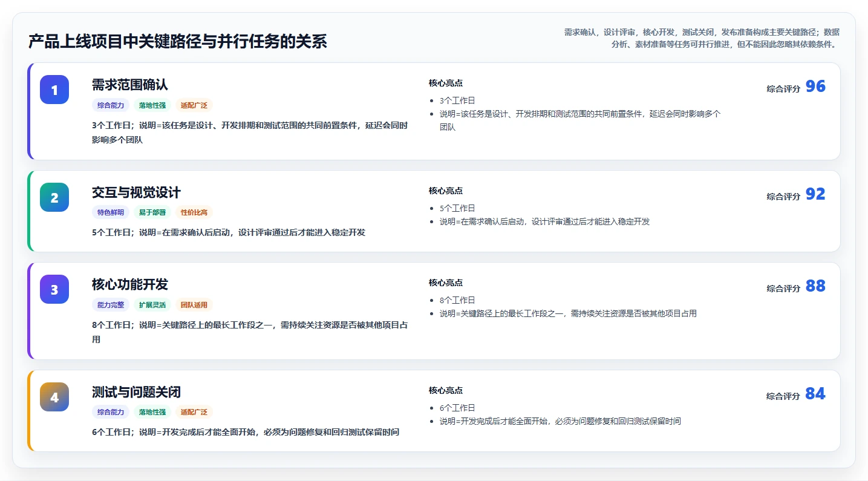Viewport: 868px width, 481px height.
Task: Select 适配广泛 tag in 测试与问题关闭 card
Action: point(194,412)
